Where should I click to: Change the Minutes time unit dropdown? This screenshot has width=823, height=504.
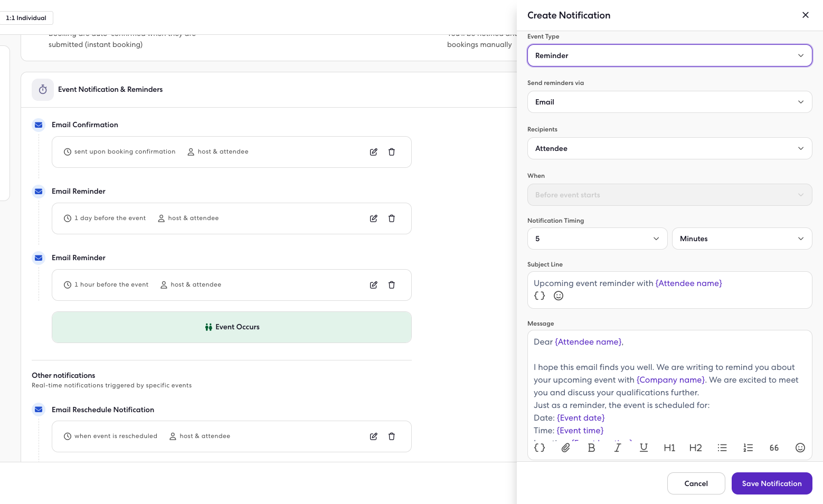point(741,239)
